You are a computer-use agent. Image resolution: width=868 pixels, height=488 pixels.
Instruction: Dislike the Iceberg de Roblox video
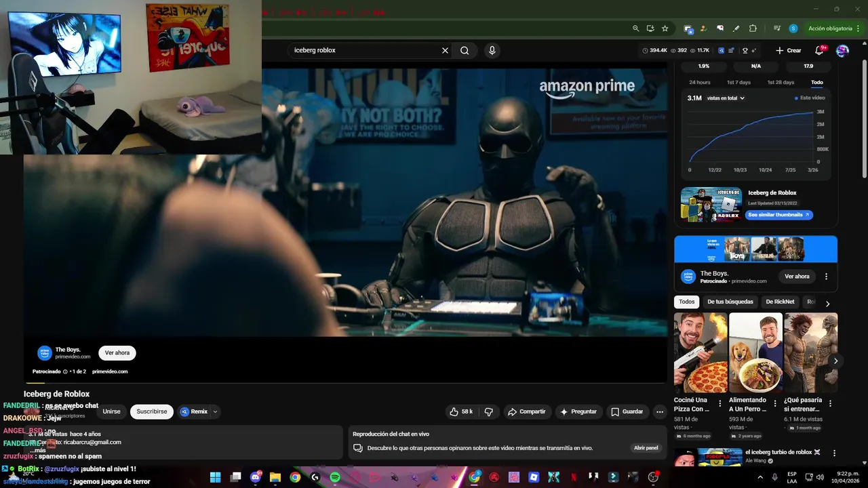pyautogui.click(x=488, y=411)
